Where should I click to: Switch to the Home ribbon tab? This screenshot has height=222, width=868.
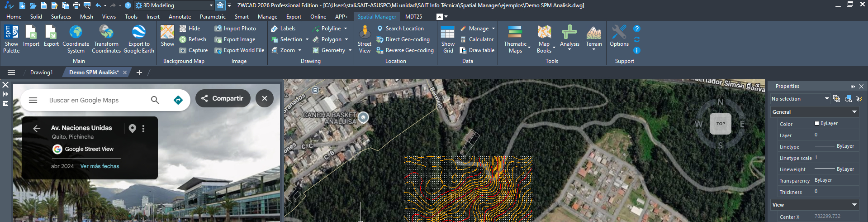click(x=14, y=17)
